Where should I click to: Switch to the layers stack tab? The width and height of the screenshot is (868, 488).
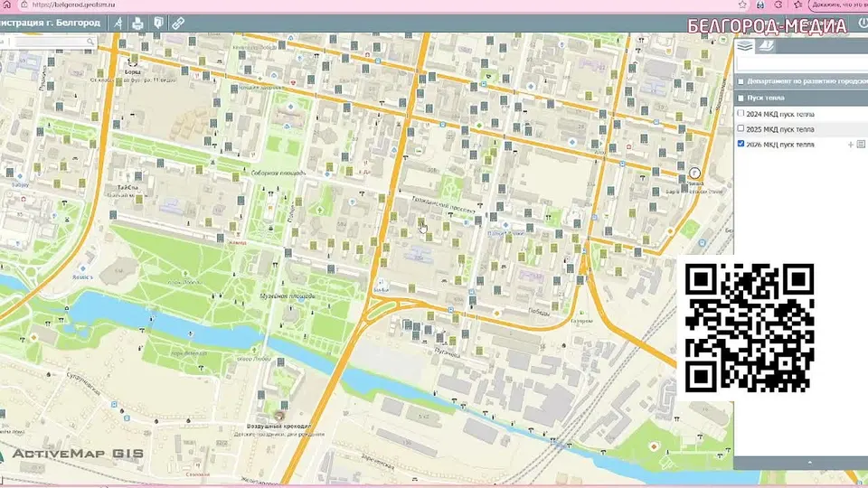(745, 46)
